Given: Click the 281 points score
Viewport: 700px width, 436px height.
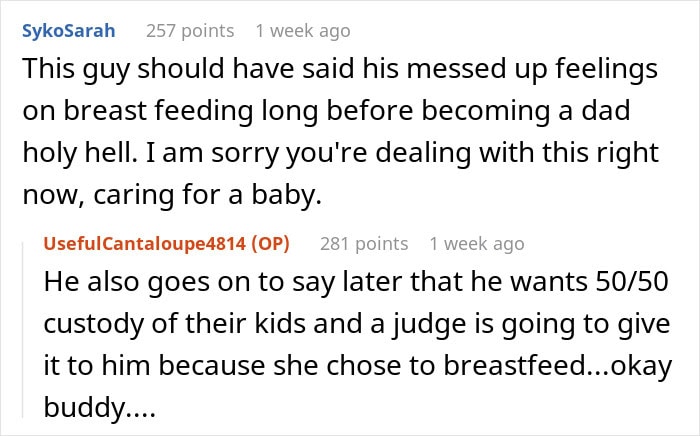Looking at the screenshot, I should click(x=364, y=244).
